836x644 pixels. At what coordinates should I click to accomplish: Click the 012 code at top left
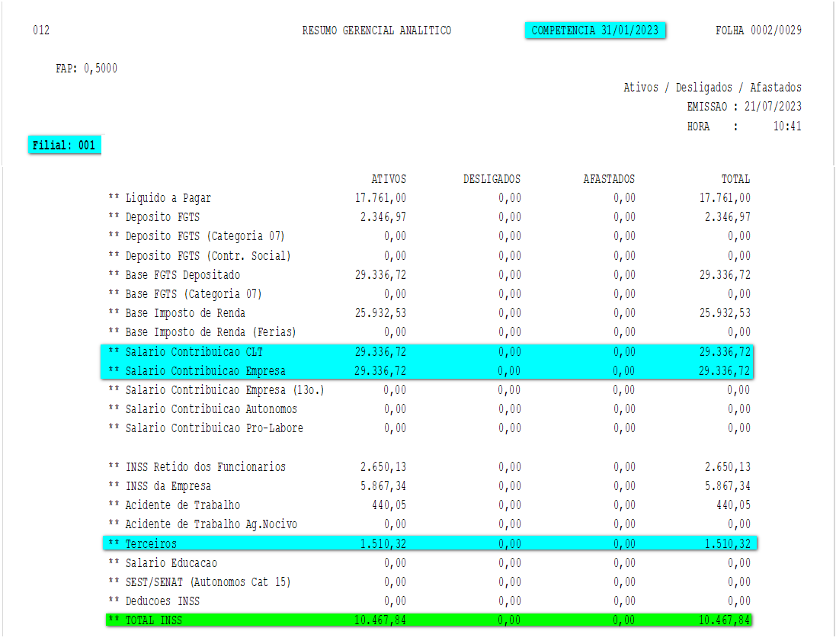pyautogui.click(x=41, y=30)
